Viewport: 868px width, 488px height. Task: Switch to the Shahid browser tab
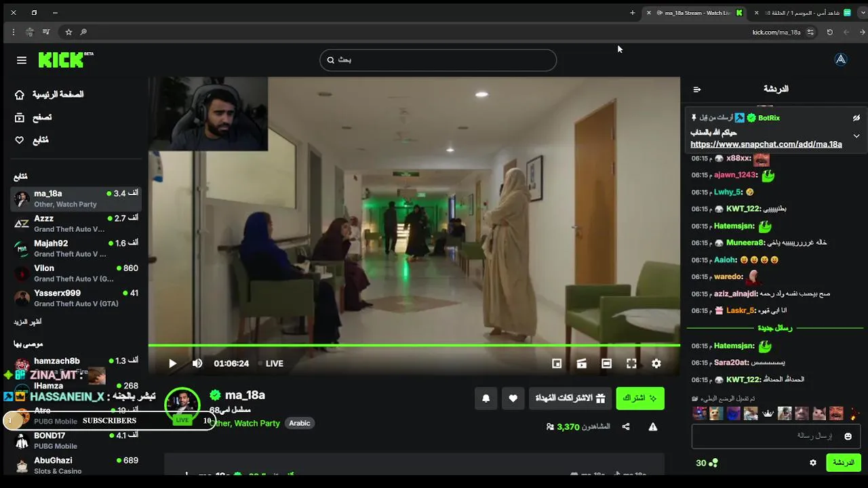pos(802,13)
